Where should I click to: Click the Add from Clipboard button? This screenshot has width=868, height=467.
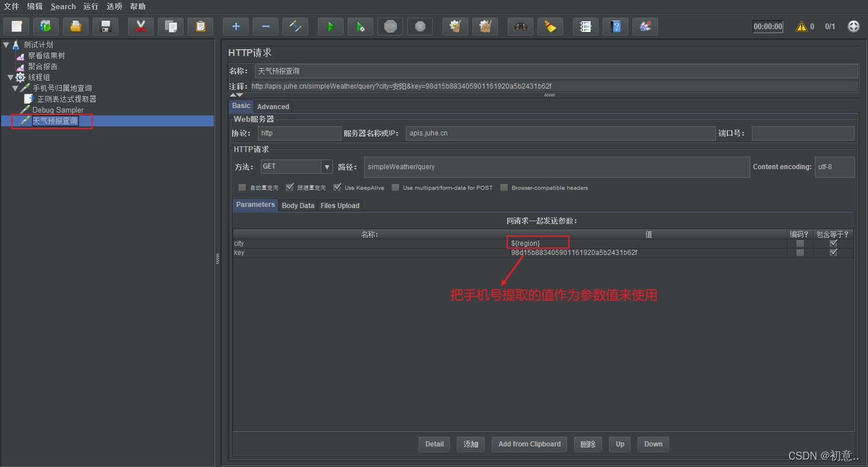click(529, 444)
